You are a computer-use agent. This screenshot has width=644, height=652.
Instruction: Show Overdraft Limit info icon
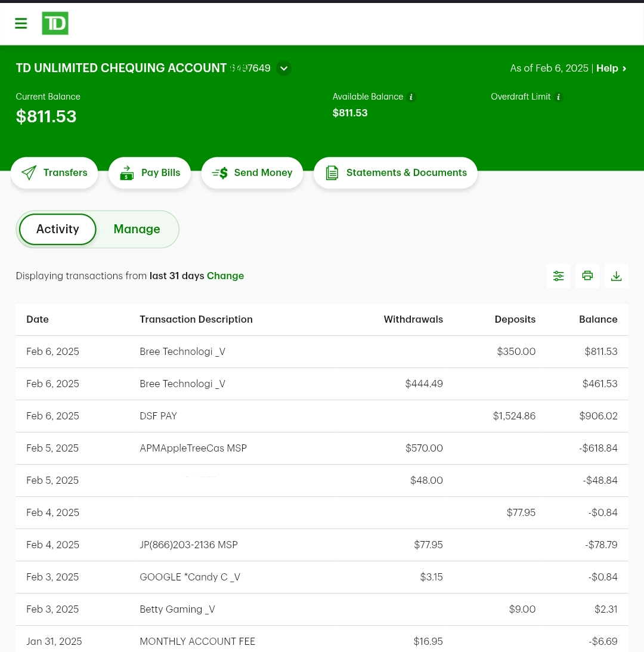point(558,97)
